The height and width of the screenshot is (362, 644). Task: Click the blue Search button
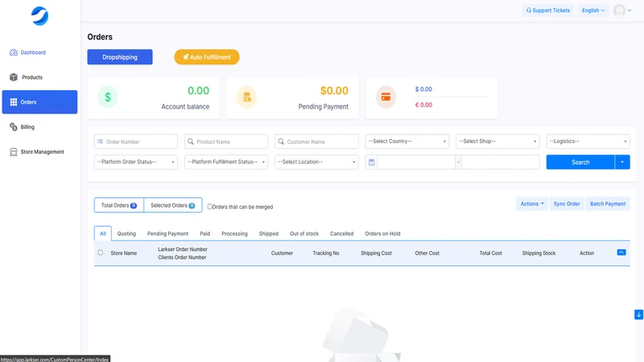pos(580,162)
